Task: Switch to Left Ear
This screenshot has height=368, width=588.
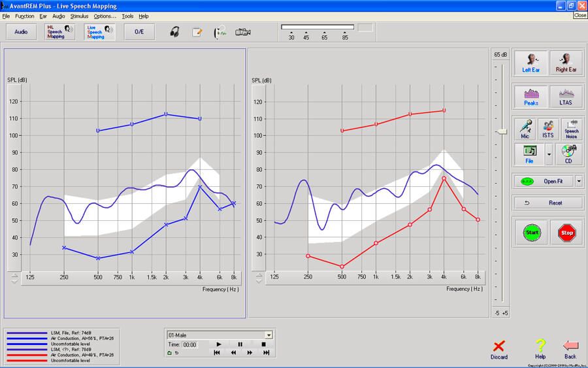Action: click(x=531, y=63)
